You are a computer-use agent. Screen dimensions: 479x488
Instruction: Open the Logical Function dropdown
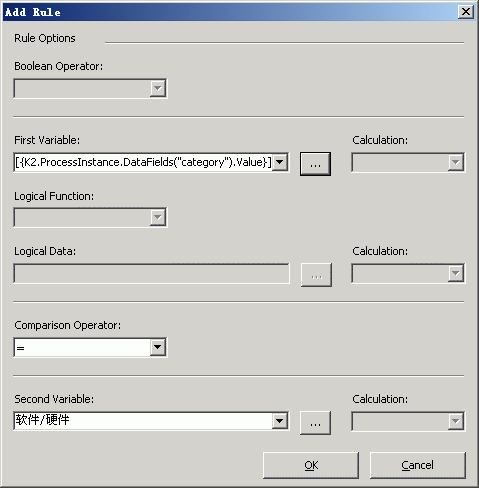158,218
